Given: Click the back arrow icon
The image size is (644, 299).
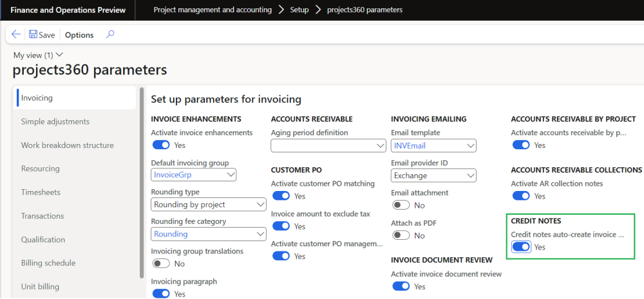Looking at the screenshot, I should 16,35.
